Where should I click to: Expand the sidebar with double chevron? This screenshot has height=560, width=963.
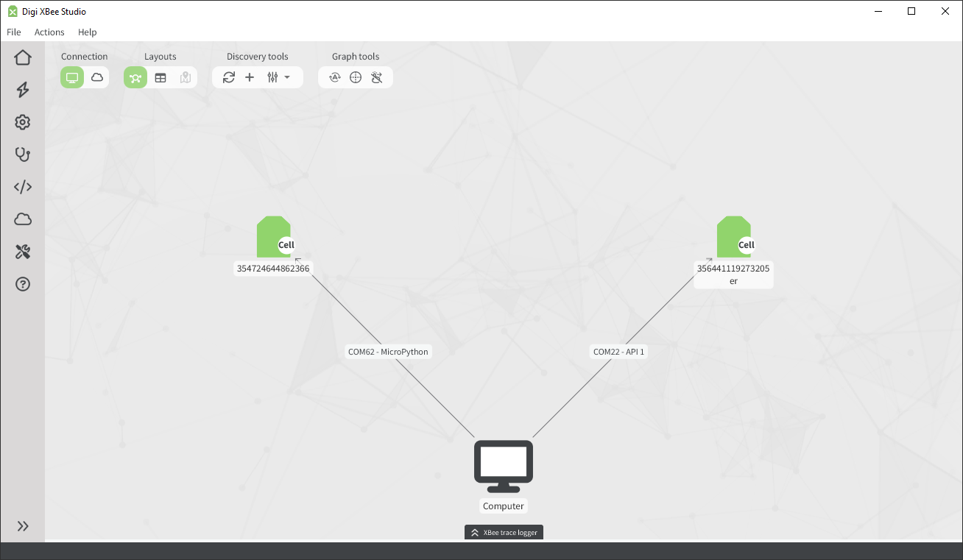coord(23,526)
